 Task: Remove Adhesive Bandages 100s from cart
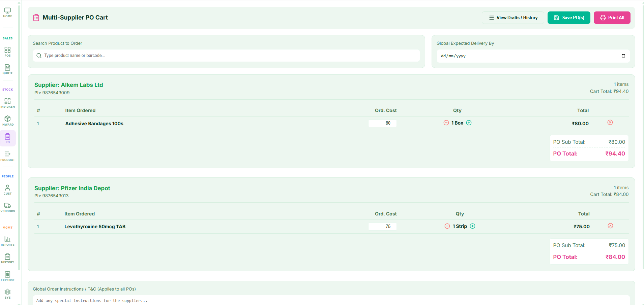tap(610, 123)
